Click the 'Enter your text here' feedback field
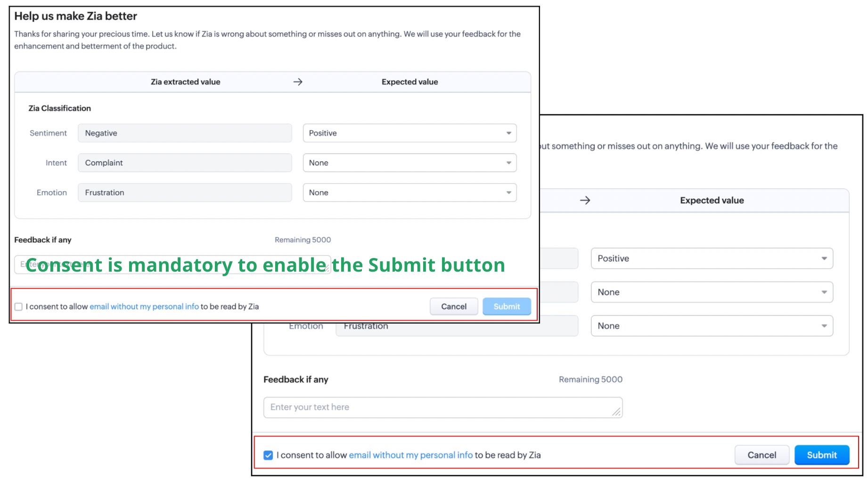Image resolution: width=868 pixels, height=484 pixels. (x=442, y=407)
